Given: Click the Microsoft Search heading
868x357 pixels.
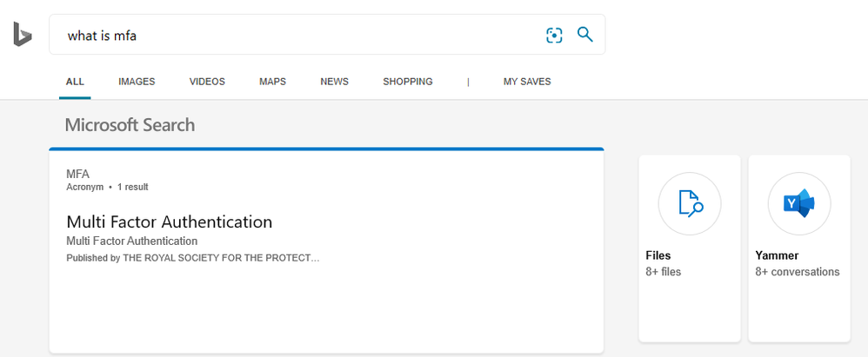Looking at the screenshot, I should (x=130, y=125).
